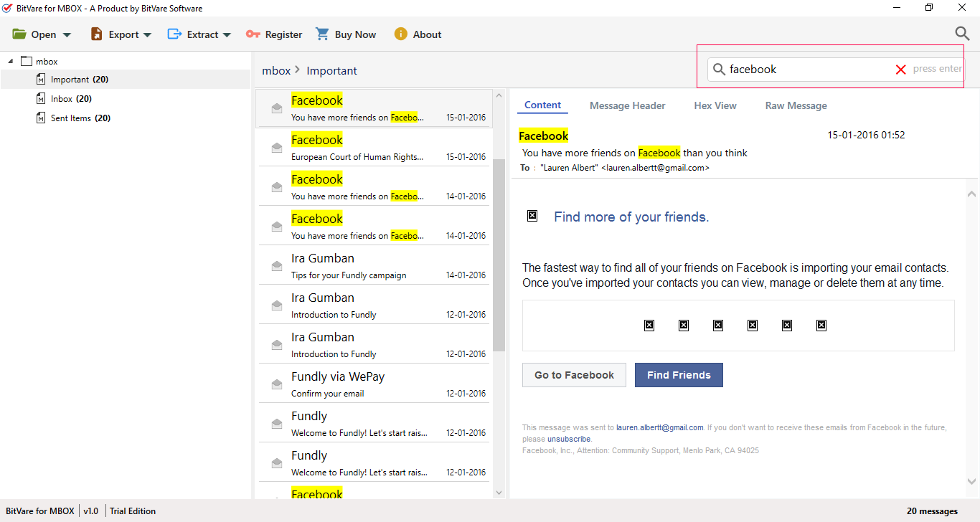980x522 pixels.
Task: Collapse the mbox tree node
Action: [11, 62]
